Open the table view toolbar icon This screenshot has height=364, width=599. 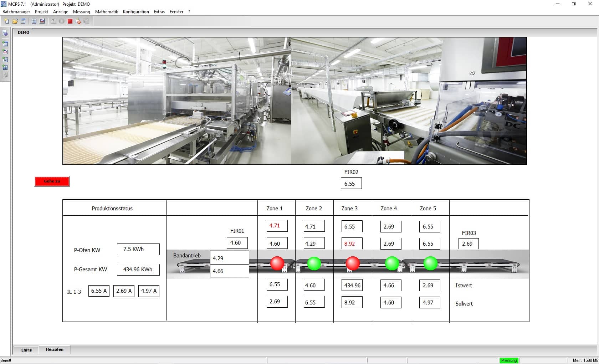(34, 21)
